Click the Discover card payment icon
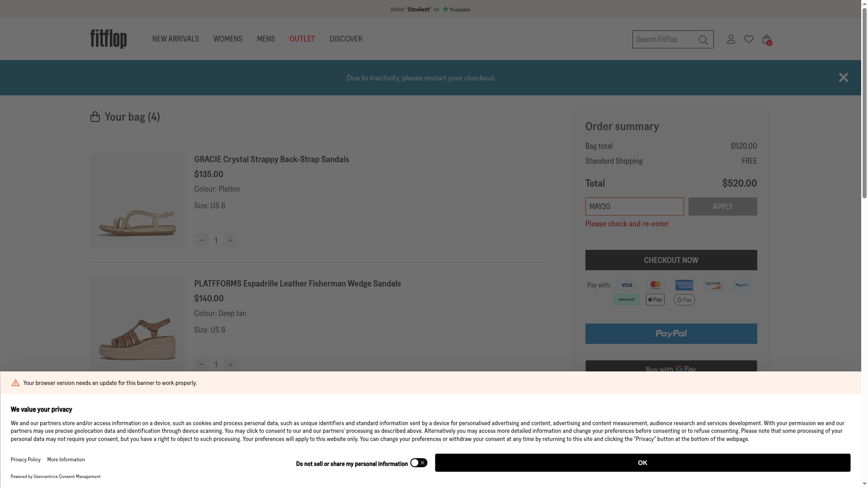 (713, 285)
